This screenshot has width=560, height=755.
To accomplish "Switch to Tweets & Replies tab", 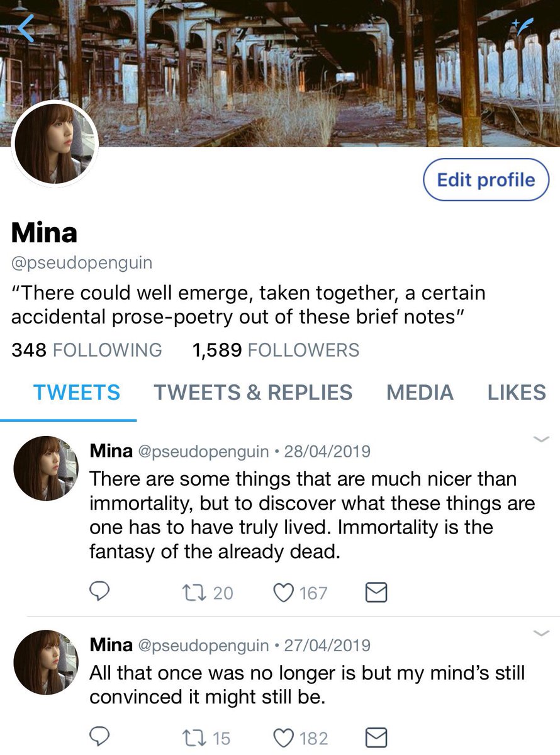I will click(253, 392).
